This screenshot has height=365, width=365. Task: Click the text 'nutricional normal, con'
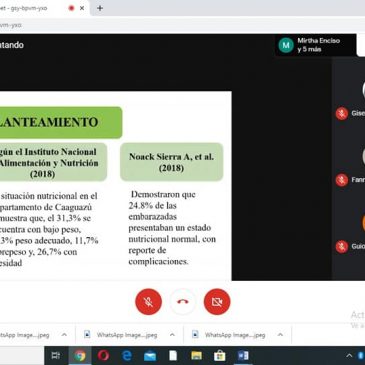tap(172, 239)
